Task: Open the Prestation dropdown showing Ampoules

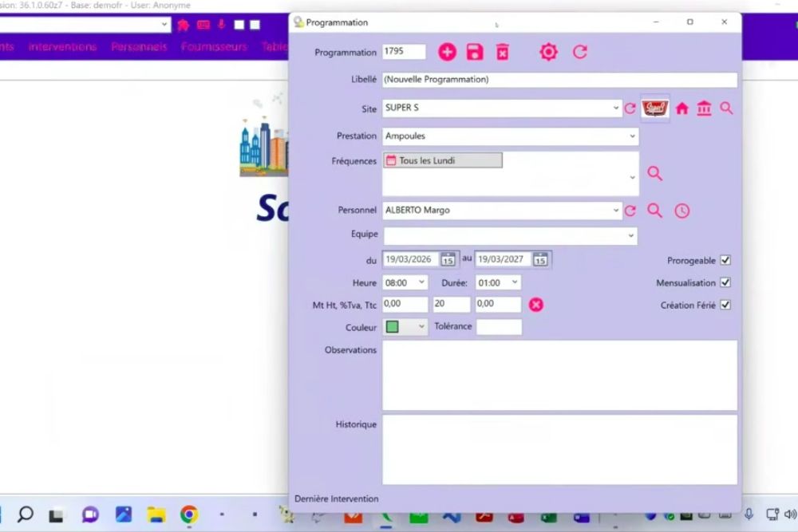Action: pyautogui.click(x=631, y=136)
